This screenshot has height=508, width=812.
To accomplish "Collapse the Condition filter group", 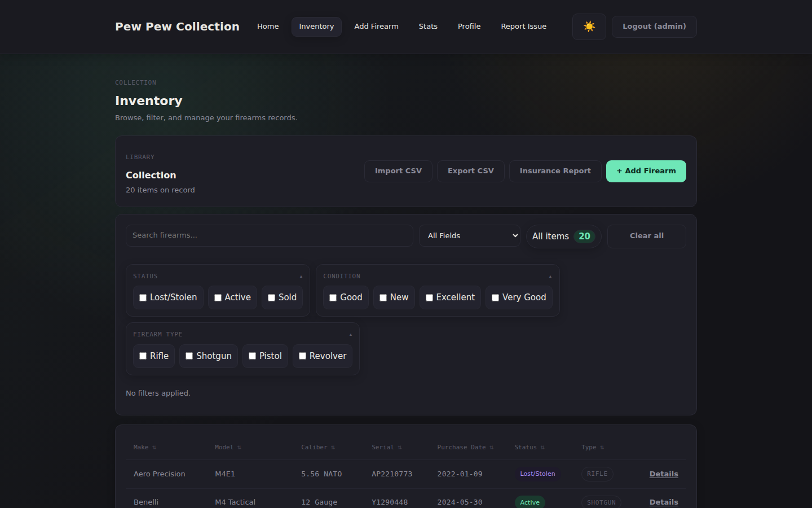I will [550, 277].
